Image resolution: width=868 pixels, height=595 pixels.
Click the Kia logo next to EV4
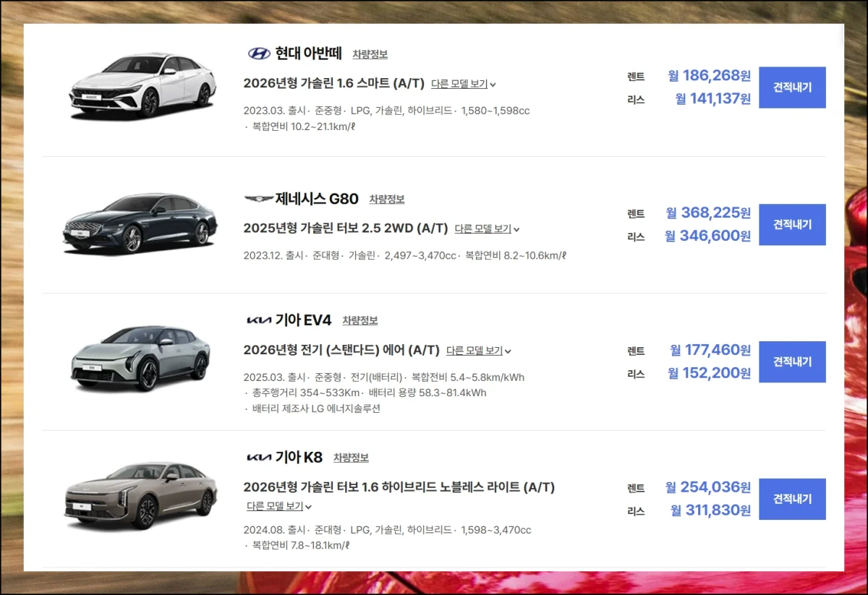coord(259,320)
